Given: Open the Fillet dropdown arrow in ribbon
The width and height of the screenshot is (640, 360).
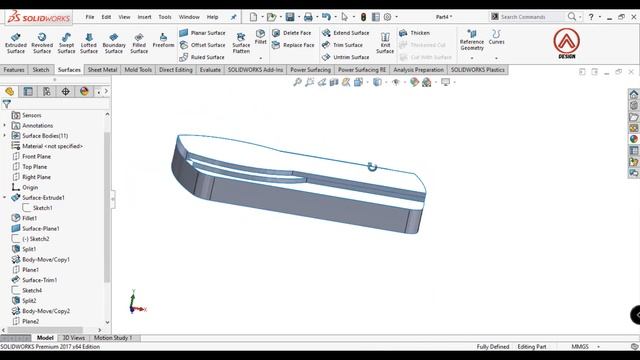Looking at the screenshot, I should pos(260,58).
